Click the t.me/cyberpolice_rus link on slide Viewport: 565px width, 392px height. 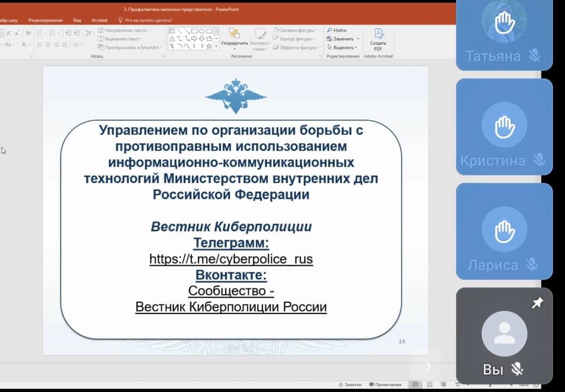coord(231,259)
